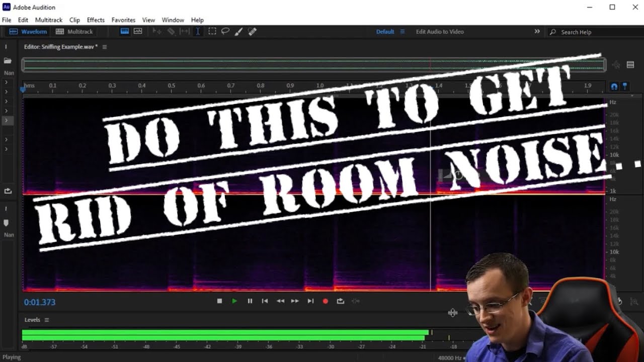Image resolution: width=644 pixels, height=362 pixels.
Task: Open the Window menu
Action: 173,20
